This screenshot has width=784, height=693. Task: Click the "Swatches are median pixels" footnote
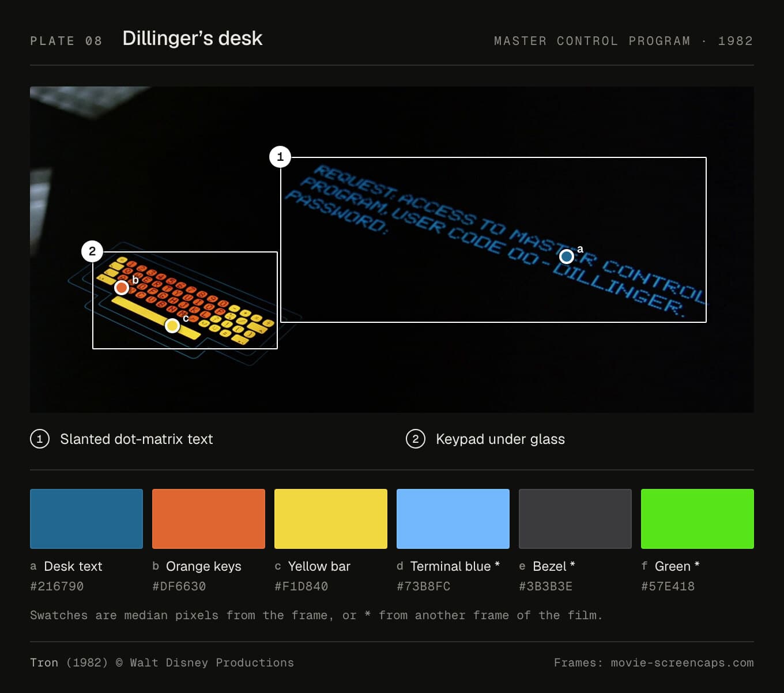[316, 615]
